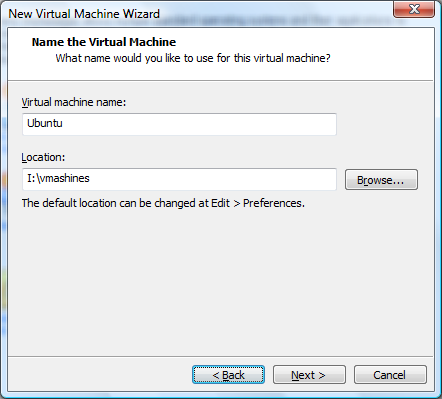Focus the Location path input field
Viewport: 442px width, 399px height.
[179, 179]
